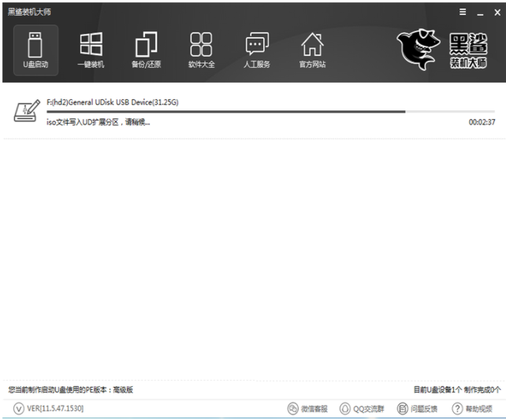The height and width of the screenshot is (420, 506).
Task: Click the elapsed time 00:02:37
Action: click(482, 122)
